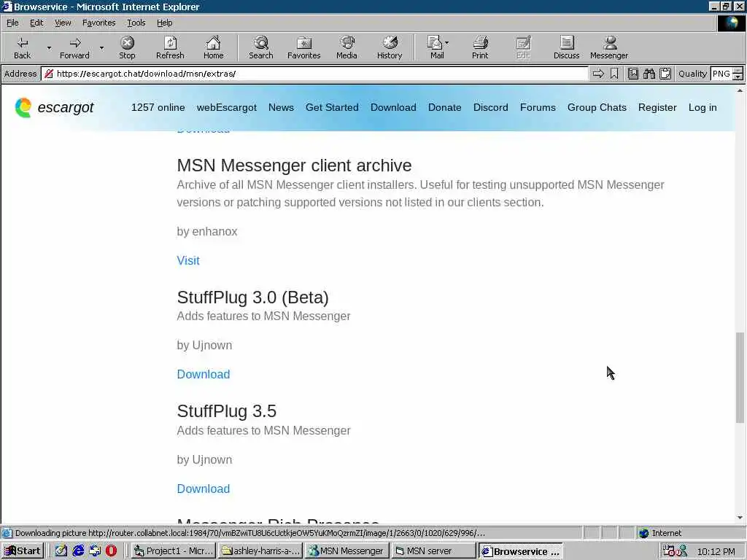The width and height of the screenshot is (747, 560).
Task: Open the Quality PNG dropdown
Action: [x=738, y=74]
